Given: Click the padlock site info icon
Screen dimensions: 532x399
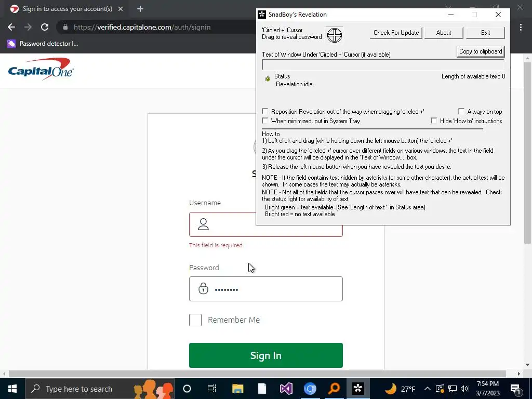Looking at the screenshot, I should pos(65,27).
